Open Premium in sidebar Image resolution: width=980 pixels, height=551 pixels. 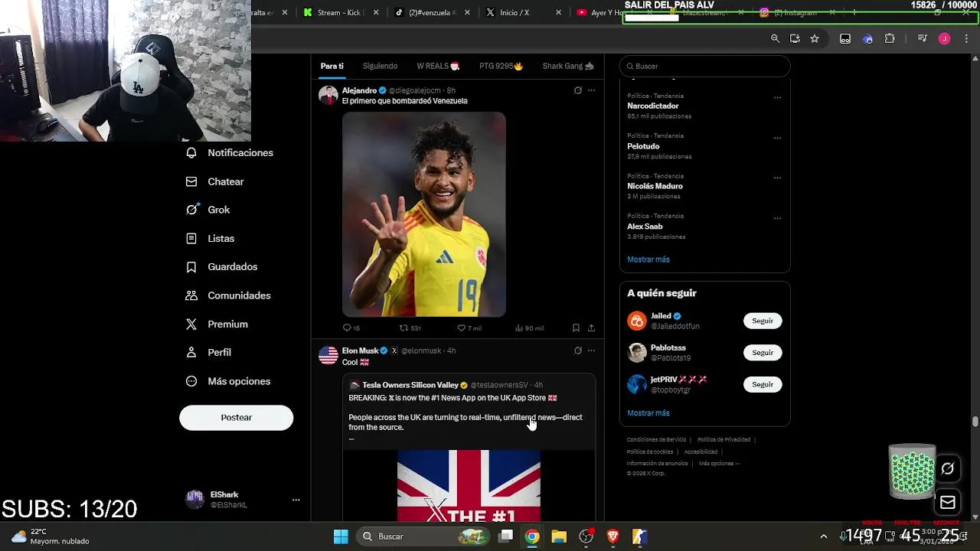pyautogui.click(x=217, y=324)
